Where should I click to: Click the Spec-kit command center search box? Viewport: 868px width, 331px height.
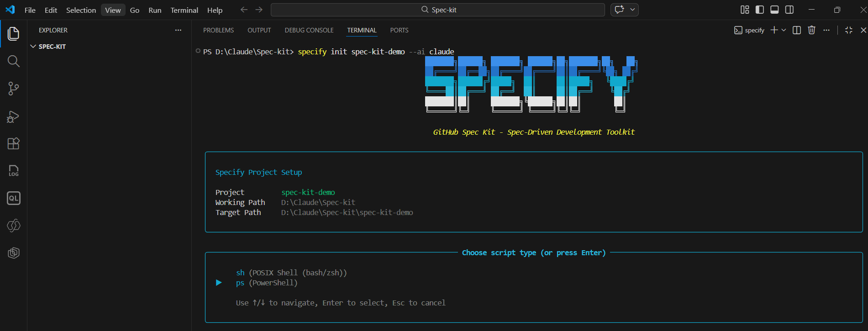tap(437, 10)
